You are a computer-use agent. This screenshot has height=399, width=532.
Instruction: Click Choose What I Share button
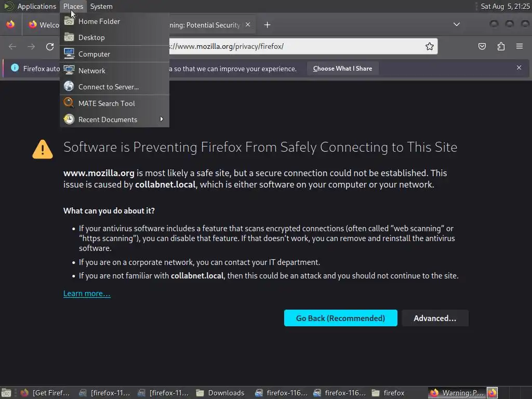pos(342,69)
